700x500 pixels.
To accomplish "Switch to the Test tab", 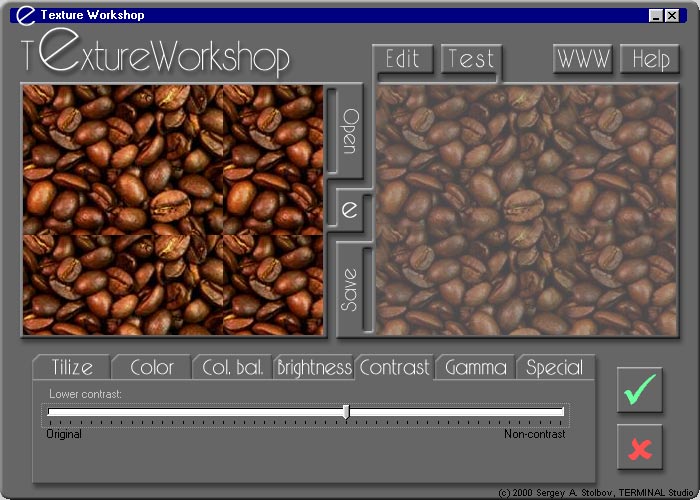I will 471,59.
